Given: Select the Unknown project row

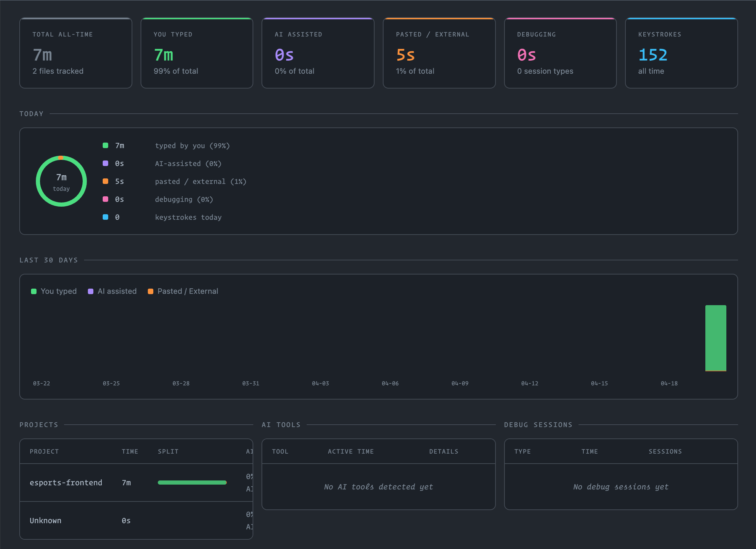Looking at the screenshot, I should pyautogui.click(x=136, y=520).
